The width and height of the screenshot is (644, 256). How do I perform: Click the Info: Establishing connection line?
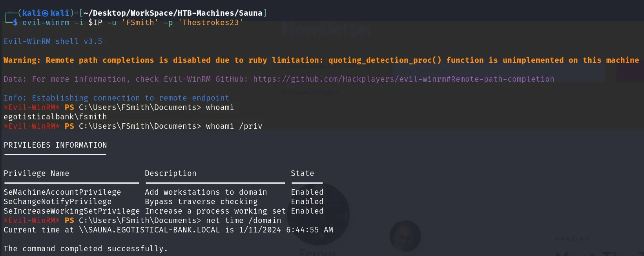(116, 98)
